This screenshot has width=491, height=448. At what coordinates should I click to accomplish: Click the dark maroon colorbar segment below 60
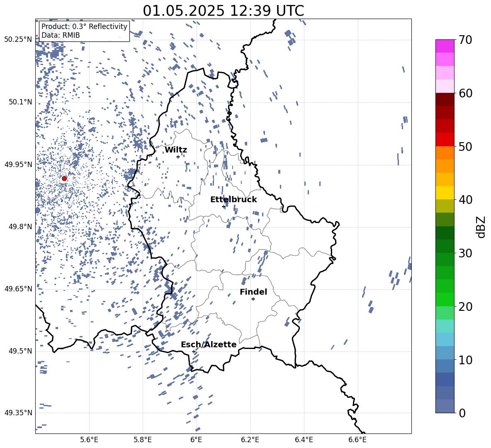445,100
